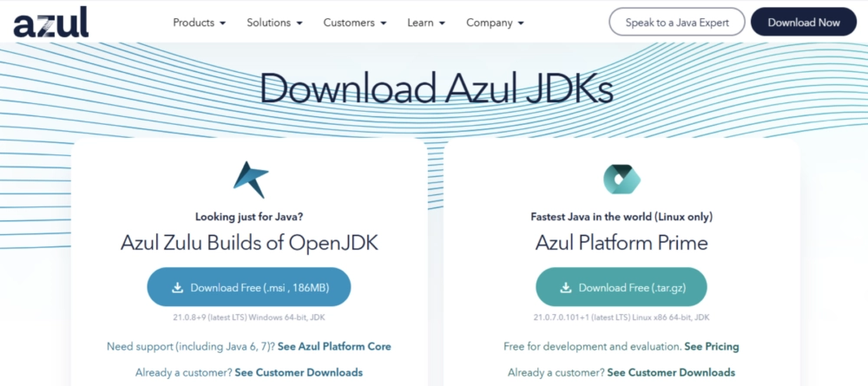Expand the Customers dropdown arrow
The width and height of the screenshot is (868, 386).
click(383, 23)
